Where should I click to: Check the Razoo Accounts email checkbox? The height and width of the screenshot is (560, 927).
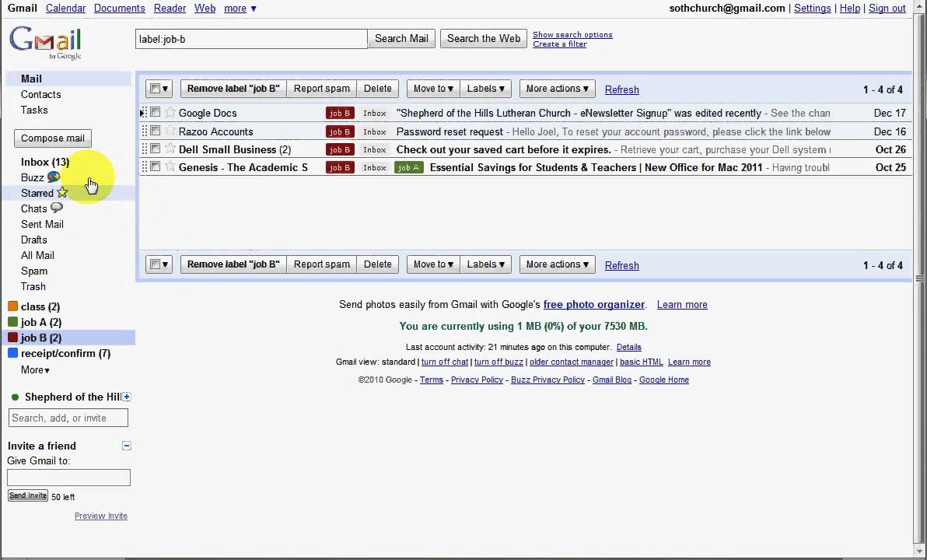155,130
